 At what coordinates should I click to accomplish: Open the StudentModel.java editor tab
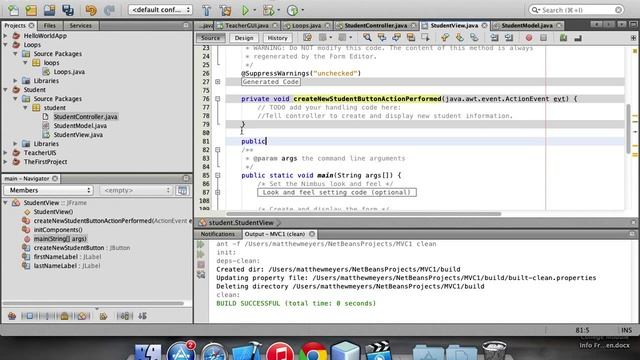click(527, 25)
